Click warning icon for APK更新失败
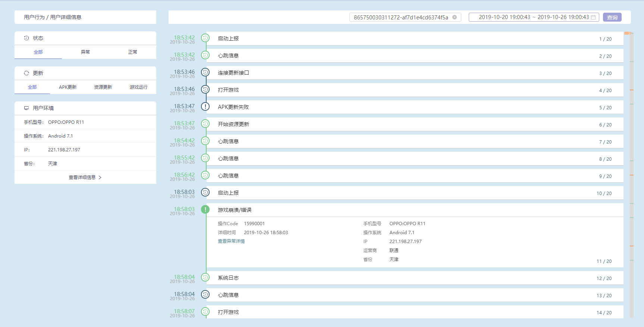Image resolution: width=644 pixels, height=327 pixels. [x=205, y=107]
